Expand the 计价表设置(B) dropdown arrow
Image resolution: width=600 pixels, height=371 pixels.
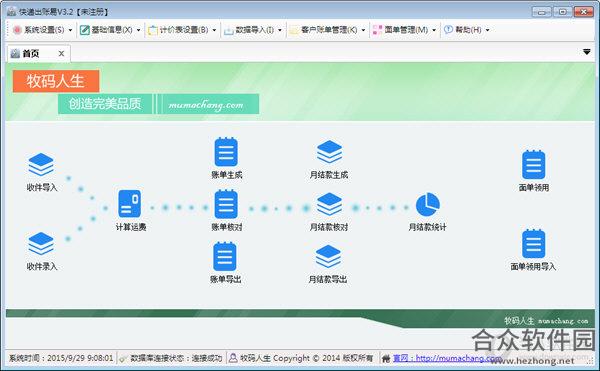[214, 30]
